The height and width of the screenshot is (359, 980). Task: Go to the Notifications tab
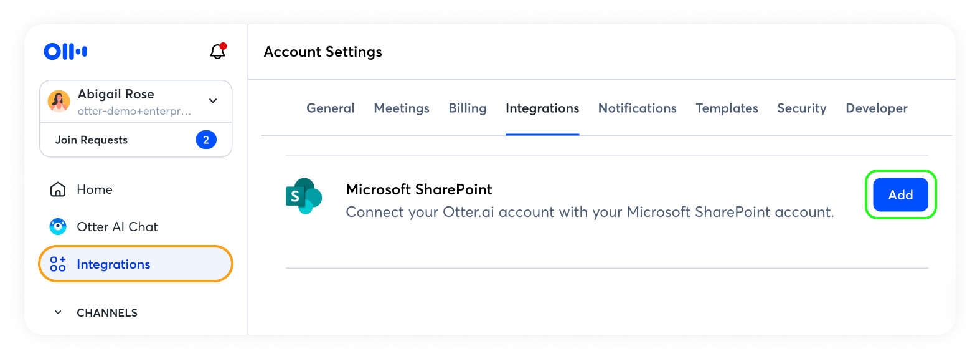point(637,108)
